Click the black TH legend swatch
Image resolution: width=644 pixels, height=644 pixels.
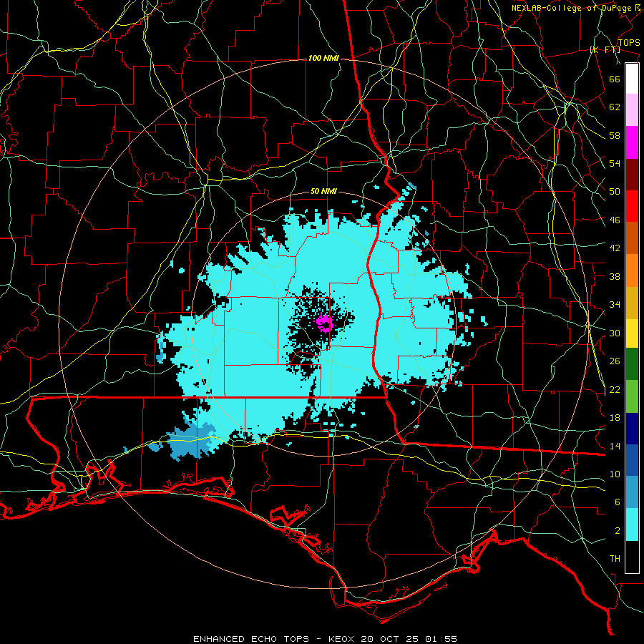click(632, 557)
